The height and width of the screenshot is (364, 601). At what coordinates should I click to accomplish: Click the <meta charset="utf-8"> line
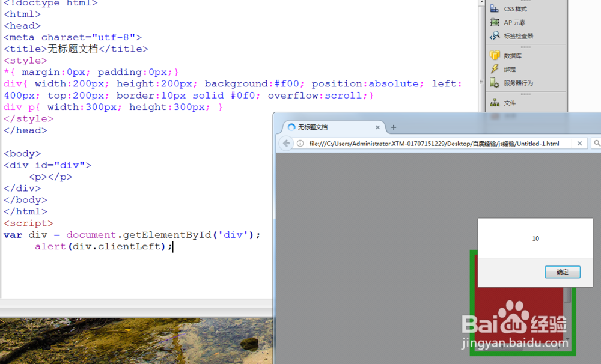tap(73, 38)
